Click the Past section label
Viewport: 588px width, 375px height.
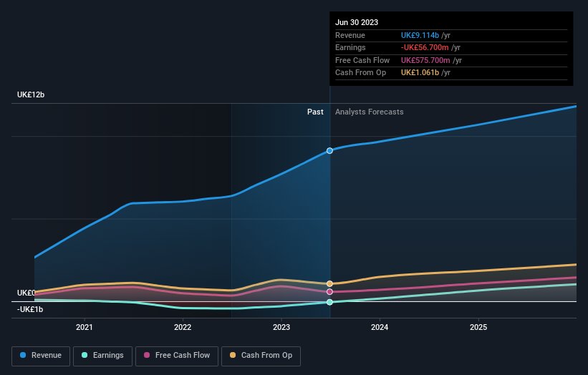[315, 112]
